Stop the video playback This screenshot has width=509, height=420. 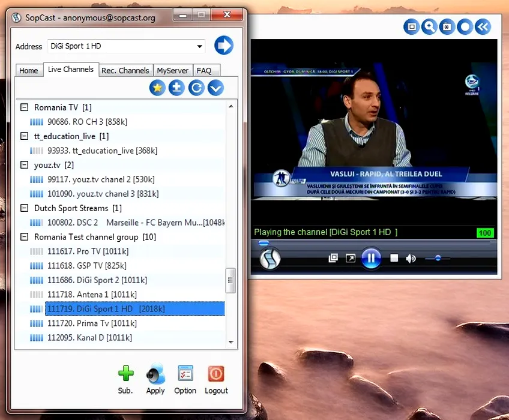394,259
